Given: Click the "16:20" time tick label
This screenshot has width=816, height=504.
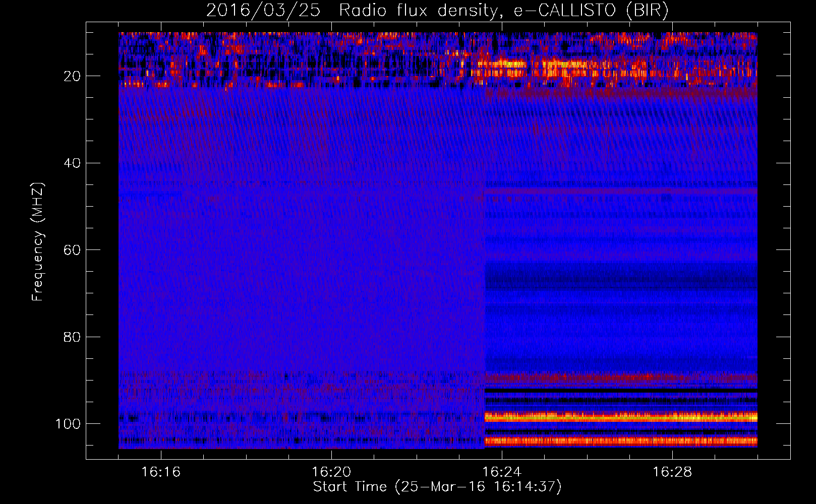Looking at the screenshot, I should (x=331, y=472).
